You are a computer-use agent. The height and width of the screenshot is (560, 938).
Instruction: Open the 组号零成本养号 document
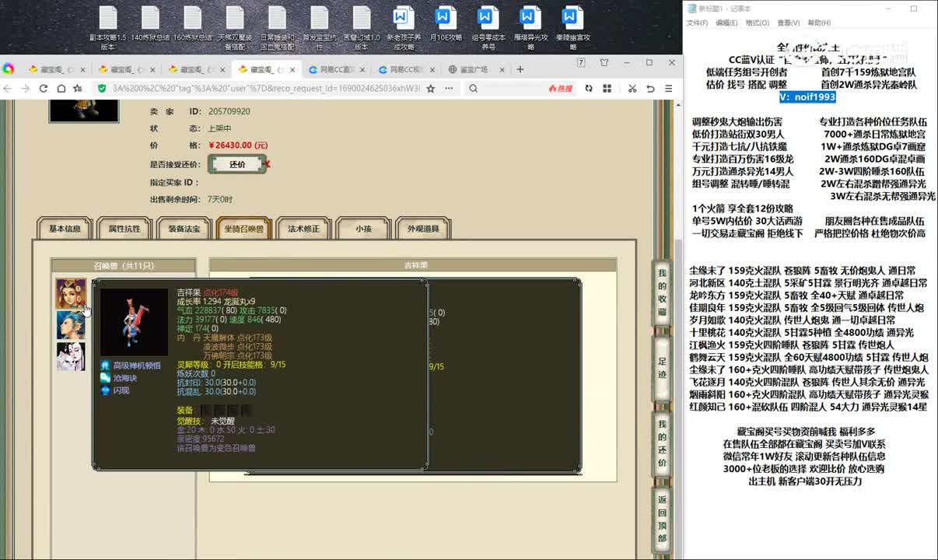tap(488, 28)
